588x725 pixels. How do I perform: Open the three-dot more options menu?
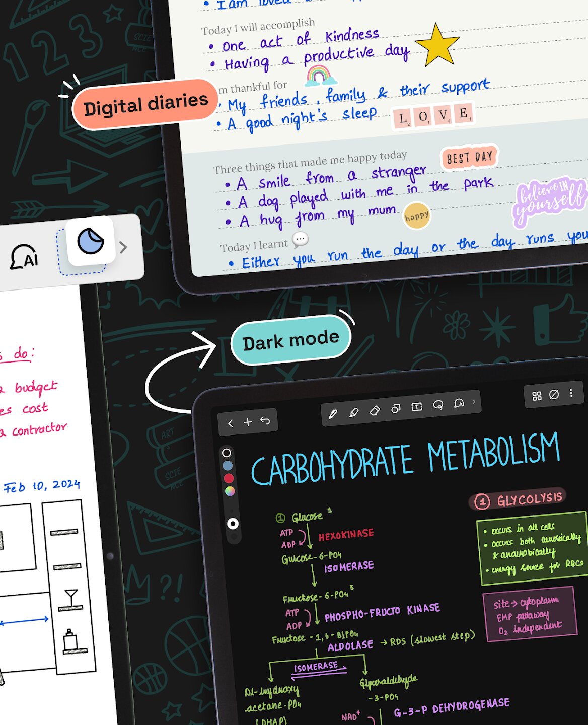[571, 393]
